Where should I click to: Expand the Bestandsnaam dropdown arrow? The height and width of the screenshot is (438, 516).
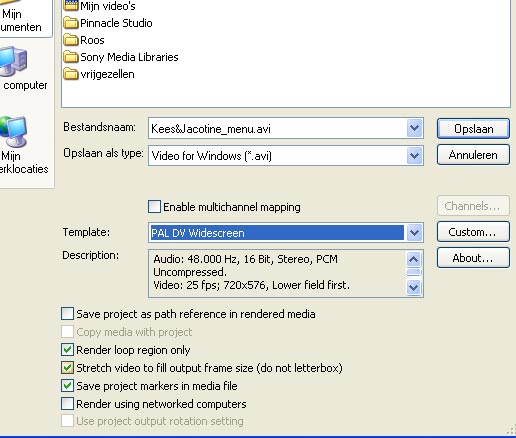(414, 128)
